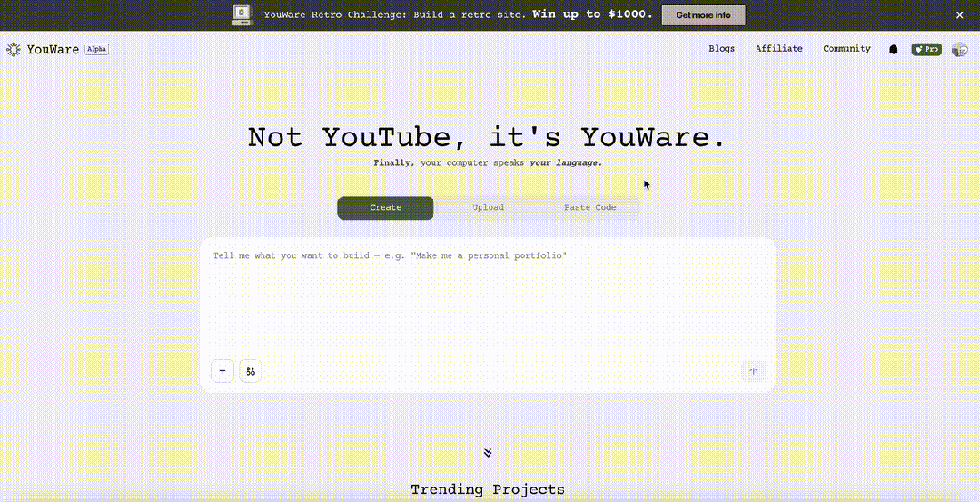Click the double chevron down arrow
This screenshot has height=502, width=980.
pyautogui.click(x=488, y=452)
